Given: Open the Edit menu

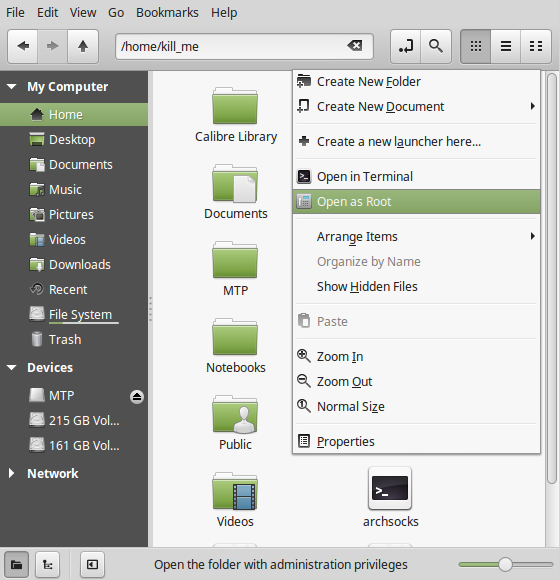Looking at the screenshot, I should [x=47, y=13].
